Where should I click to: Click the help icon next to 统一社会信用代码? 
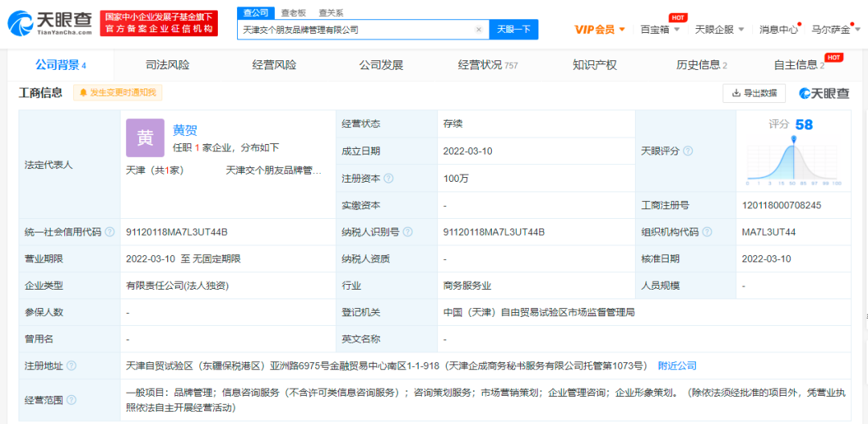110,232
